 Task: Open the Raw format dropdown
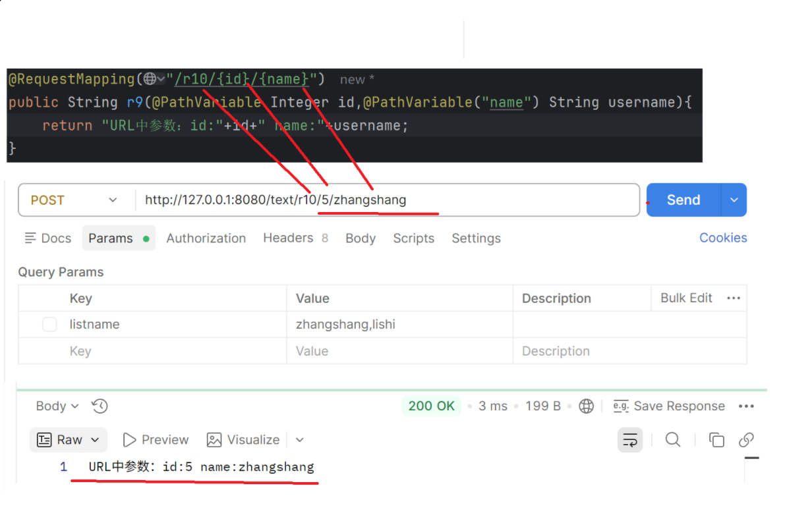tap(69, 439)
